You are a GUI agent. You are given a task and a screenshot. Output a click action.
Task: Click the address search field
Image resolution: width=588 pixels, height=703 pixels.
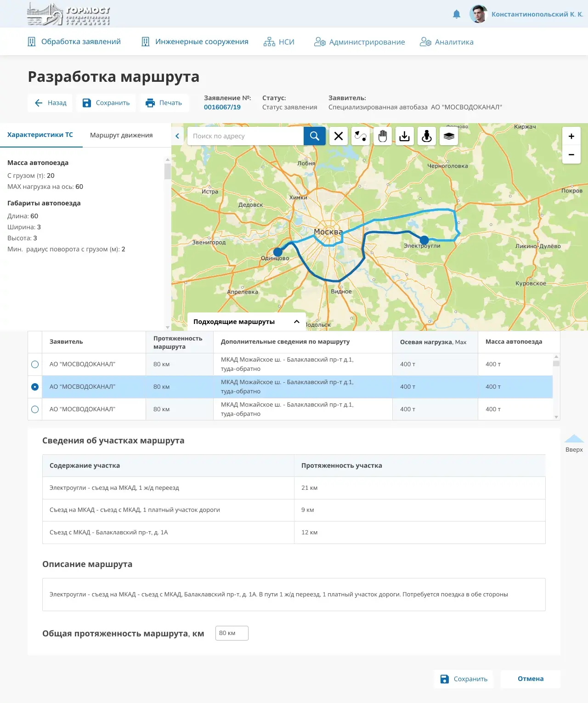245,136
